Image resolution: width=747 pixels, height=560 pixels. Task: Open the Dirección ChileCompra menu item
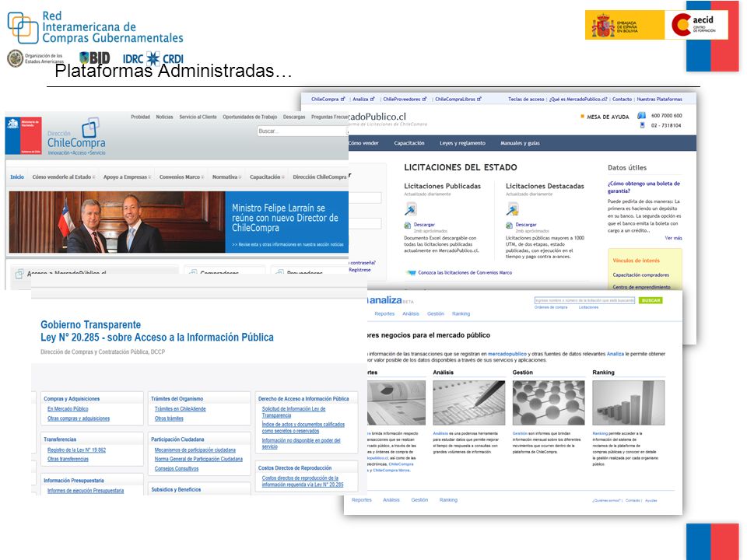[x=320, y=177]
